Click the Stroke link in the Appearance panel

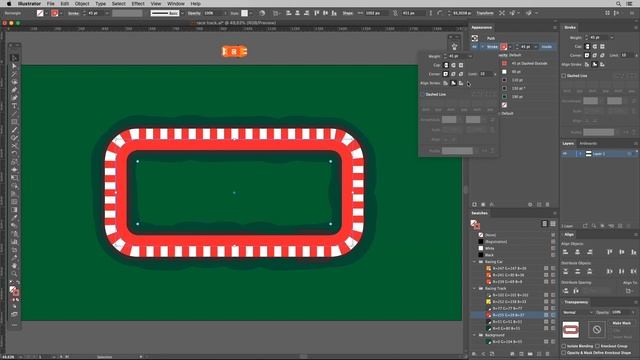point(492,47)
